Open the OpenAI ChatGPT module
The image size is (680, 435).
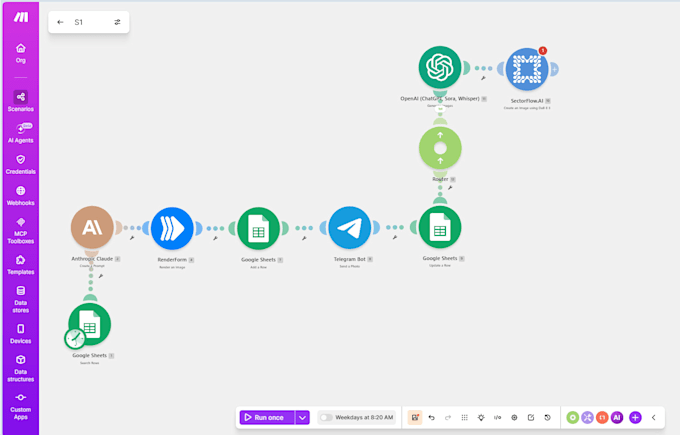tap(440, 67)
